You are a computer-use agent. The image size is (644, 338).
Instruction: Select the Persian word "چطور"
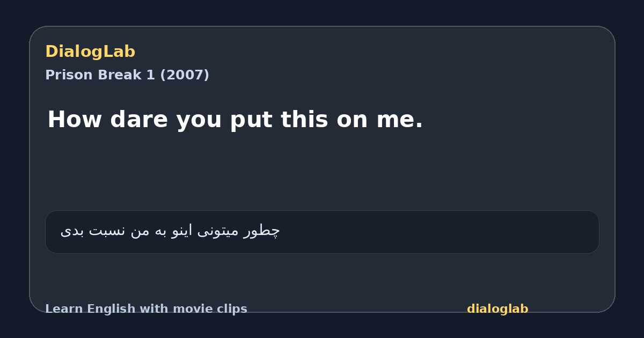pyautogui.click(x=262, y=231)
